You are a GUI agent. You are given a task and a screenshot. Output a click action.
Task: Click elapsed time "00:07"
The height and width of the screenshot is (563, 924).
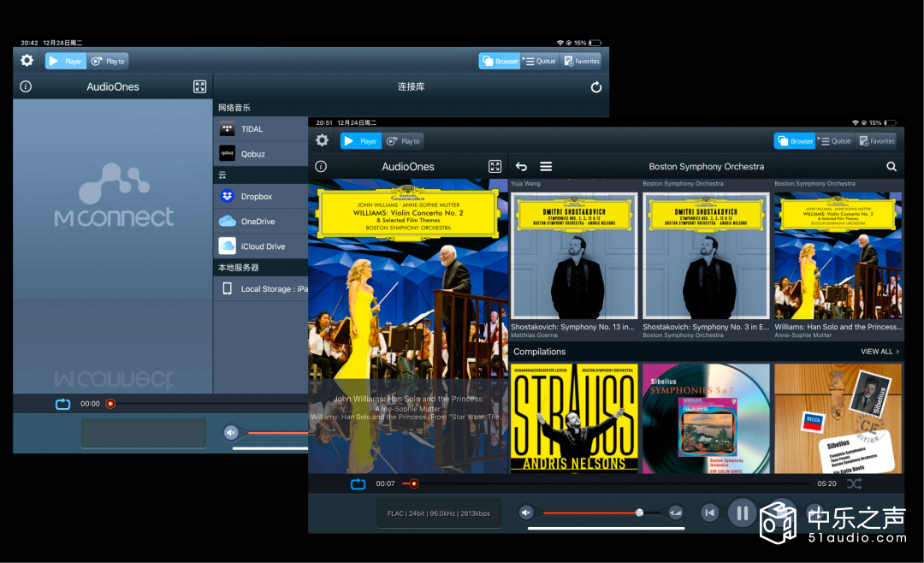(x=385, y=484)
